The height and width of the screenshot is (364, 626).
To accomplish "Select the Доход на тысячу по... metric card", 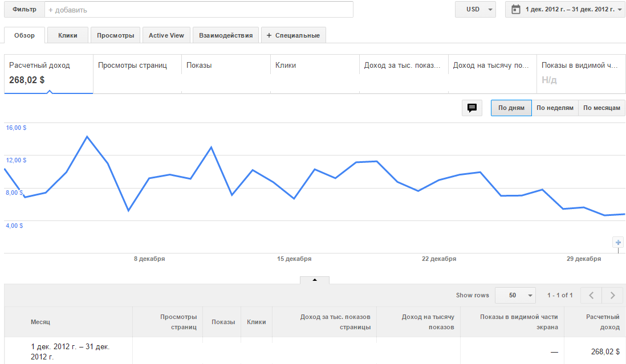I will point(492,73).
